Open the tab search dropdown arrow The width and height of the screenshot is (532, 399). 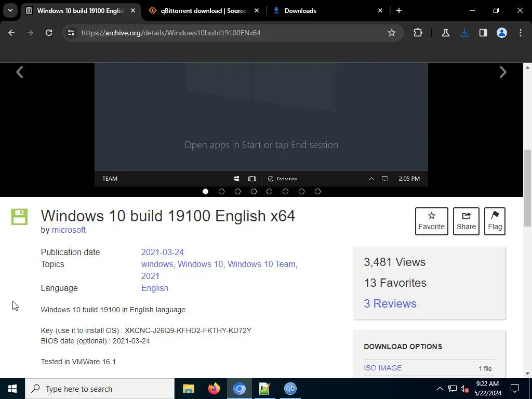coord(10,10)
